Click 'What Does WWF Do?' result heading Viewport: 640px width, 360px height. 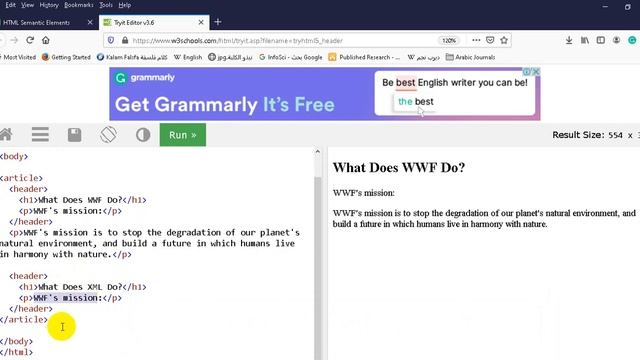click(x=399, y=167)
